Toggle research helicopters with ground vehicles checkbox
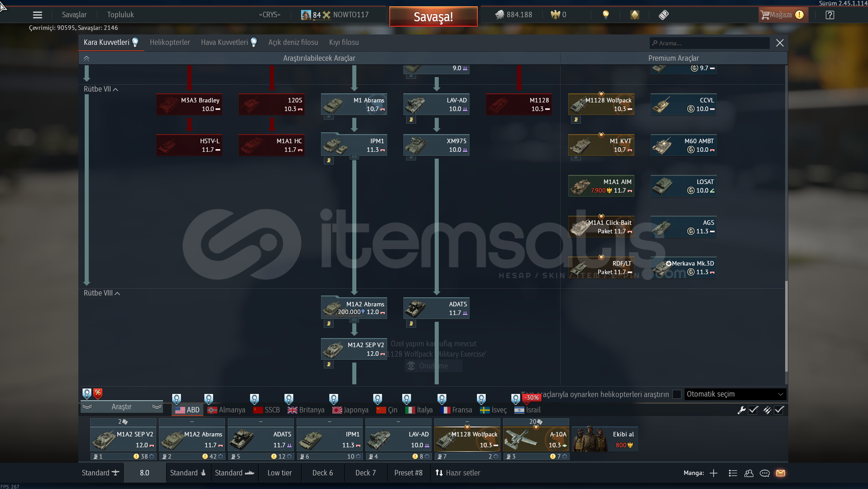Image resolution: width=868 pixels, height=489 pixels. 677,394
